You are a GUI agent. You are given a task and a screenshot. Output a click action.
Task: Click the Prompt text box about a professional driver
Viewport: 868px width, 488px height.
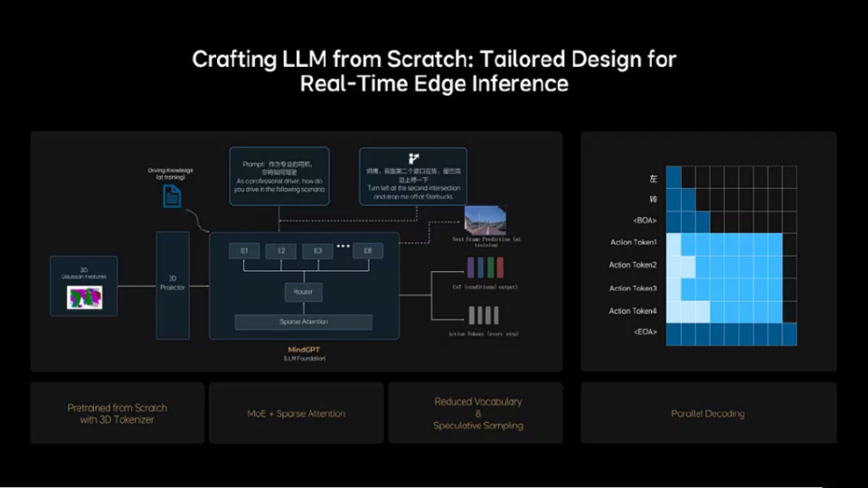[x=279, y=176]
